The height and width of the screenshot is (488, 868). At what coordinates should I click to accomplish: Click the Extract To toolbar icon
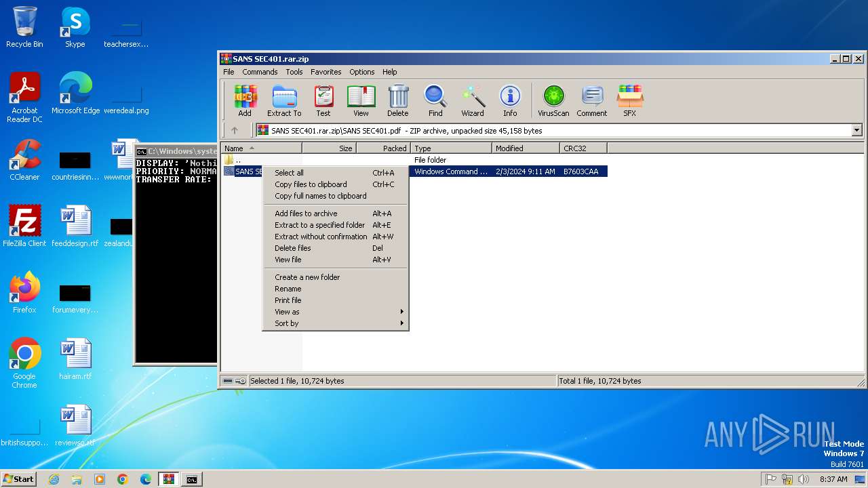(x=284, y=101)
